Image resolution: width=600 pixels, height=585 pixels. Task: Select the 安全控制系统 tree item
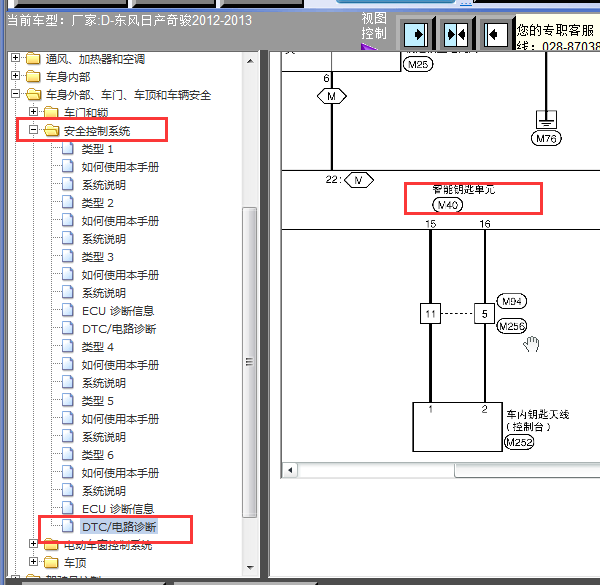(x=97, y=131)
